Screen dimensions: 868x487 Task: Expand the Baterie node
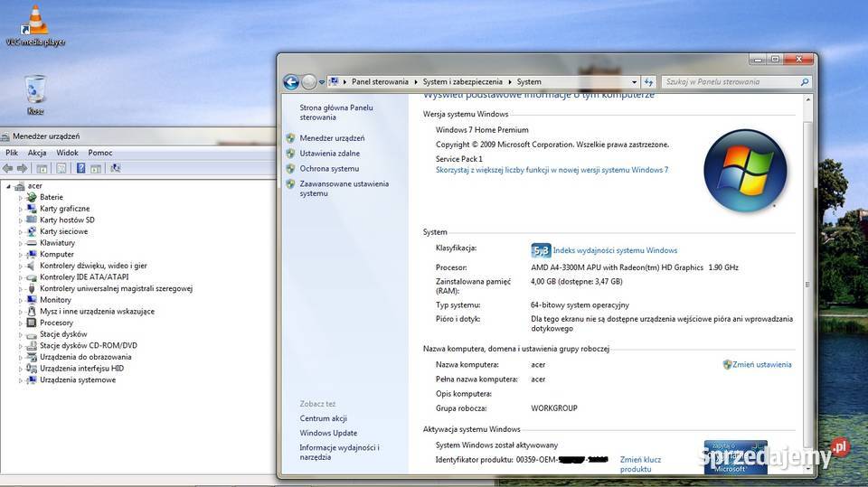(21, 198)
